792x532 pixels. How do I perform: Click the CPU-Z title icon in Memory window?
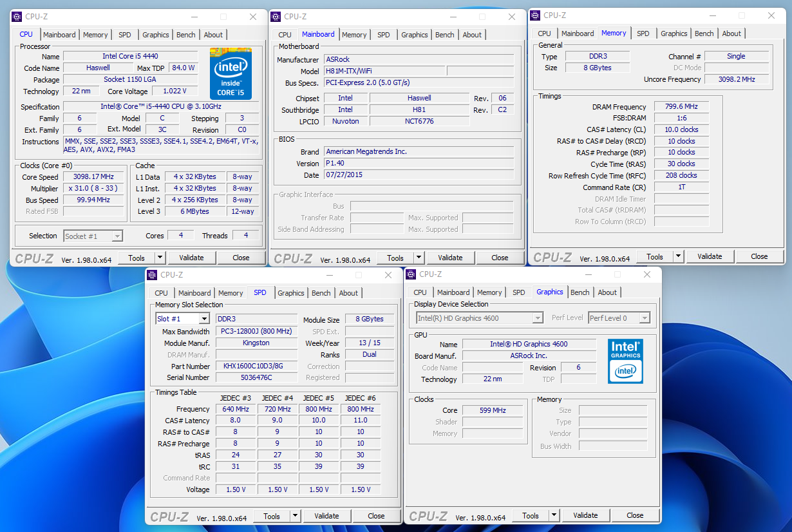pos(535,15)
